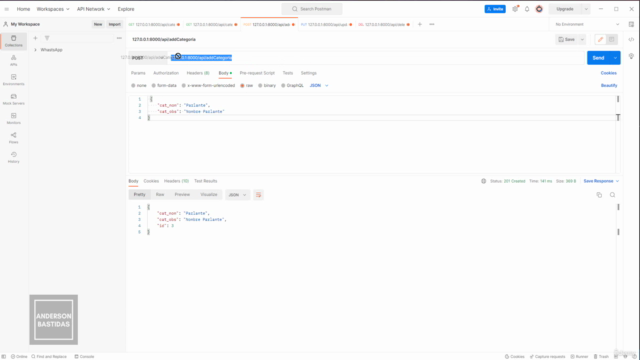Switch to the request Headers tab

pyautogui.click(x=198, y=73)
